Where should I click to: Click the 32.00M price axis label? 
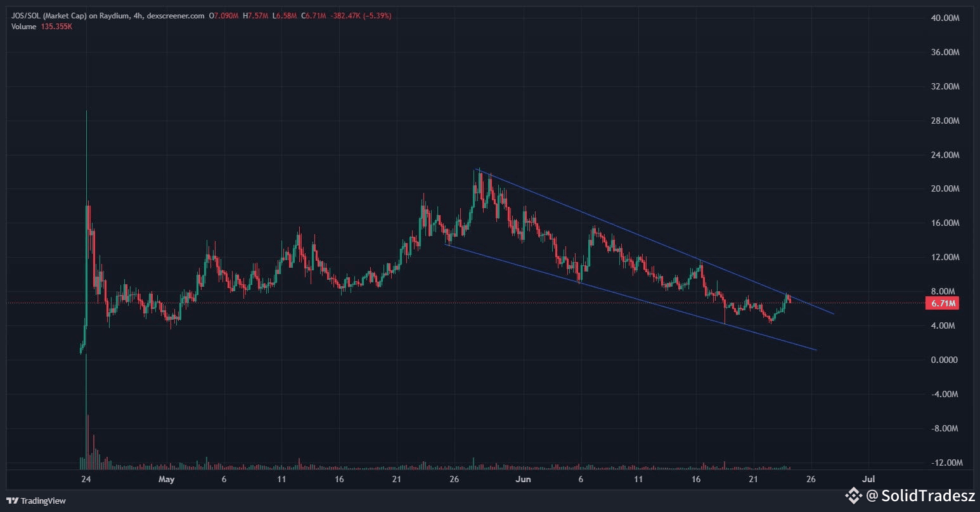(x=945, y=86)
